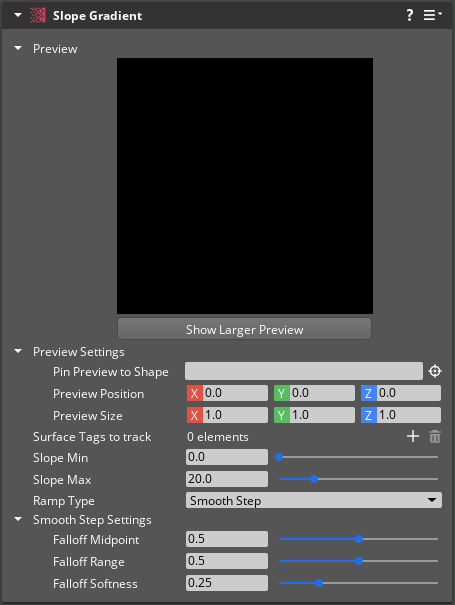Image resolution: width=455 pixels, height=605 pixels.
Task: Click the Falloff Range slider handle
Action: tap(359, 561)
